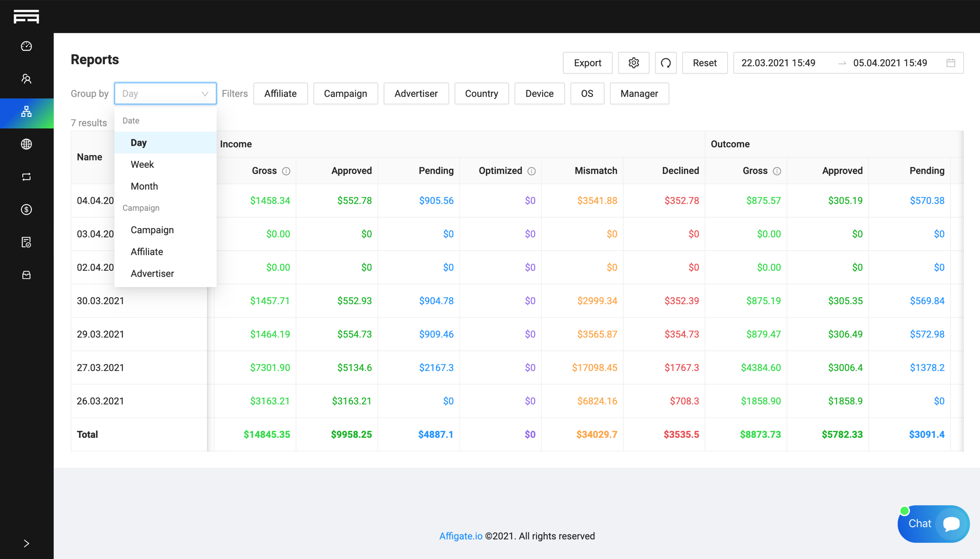Click the users sidebar icon
Viewport: 980px width, 559px height.
pos(26,79)
